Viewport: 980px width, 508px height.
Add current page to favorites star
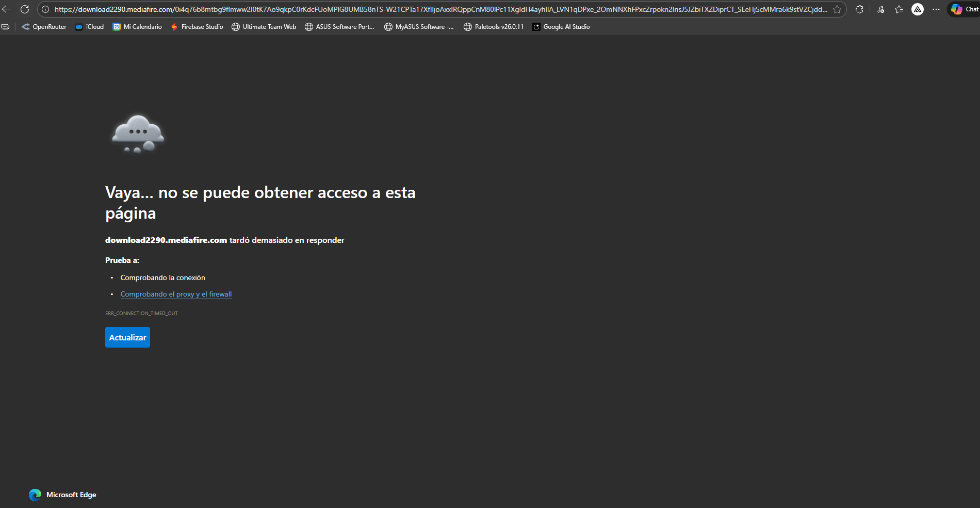pyautogui.click(x=838, y=9)
